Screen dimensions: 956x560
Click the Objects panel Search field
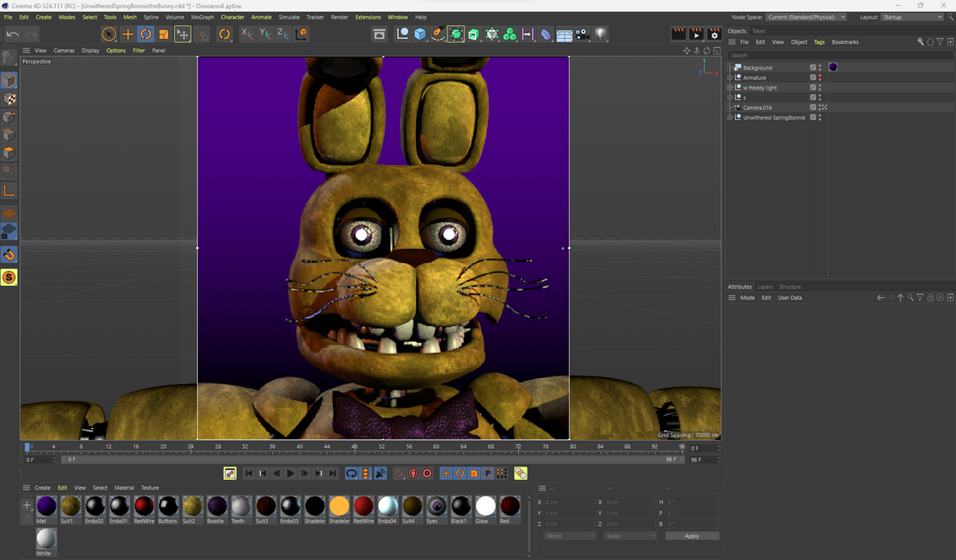point(840,55)
